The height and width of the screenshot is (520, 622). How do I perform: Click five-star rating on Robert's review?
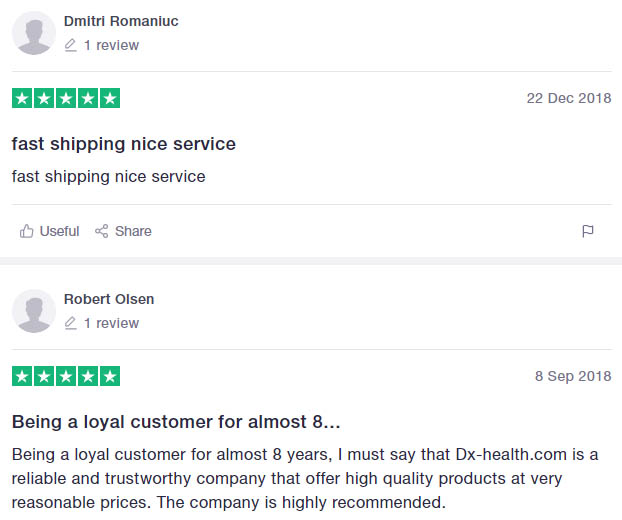pos(66,377)
